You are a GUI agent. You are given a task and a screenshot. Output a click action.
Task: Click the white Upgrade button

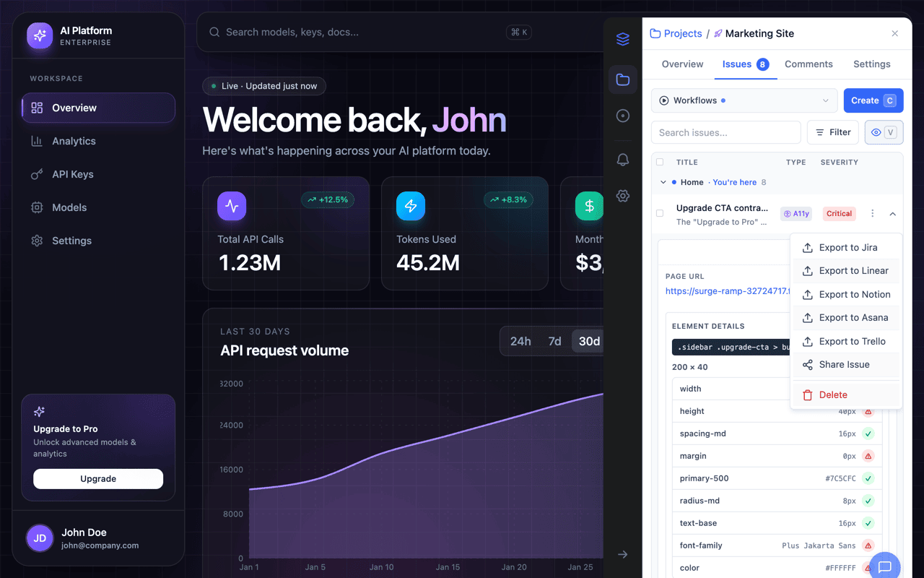coord(98,479)
